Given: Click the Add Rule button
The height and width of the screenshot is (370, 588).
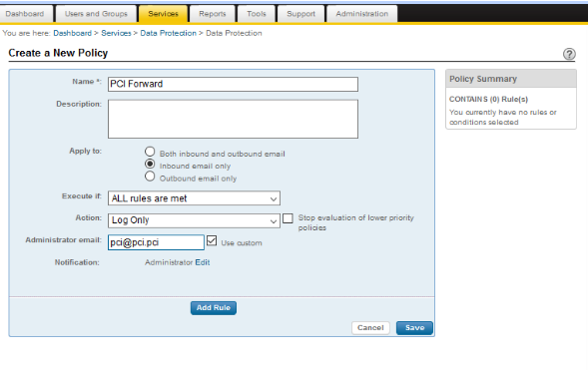Looking at the screenshot, I should [214, 308].
